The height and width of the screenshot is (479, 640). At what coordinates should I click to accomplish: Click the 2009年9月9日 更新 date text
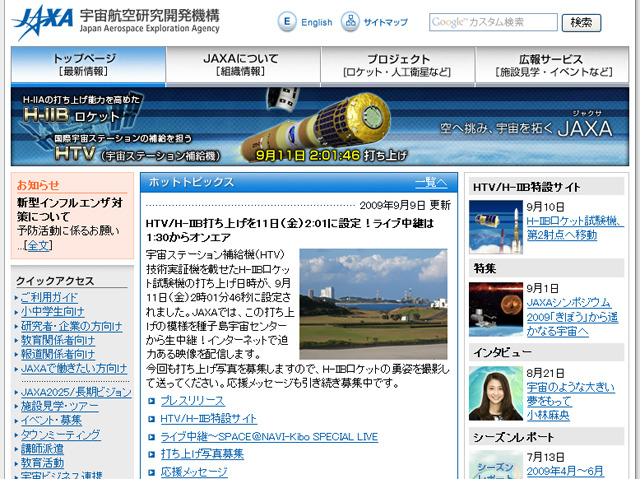[x=405, y=205]
